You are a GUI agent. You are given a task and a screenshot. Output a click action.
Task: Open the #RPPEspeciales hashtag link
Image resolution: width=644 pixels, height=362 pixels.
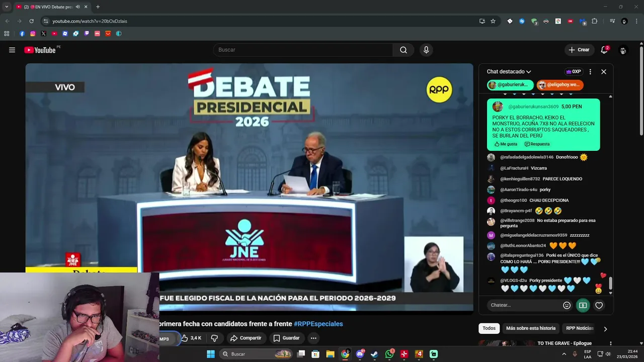(x=318, y=324)
